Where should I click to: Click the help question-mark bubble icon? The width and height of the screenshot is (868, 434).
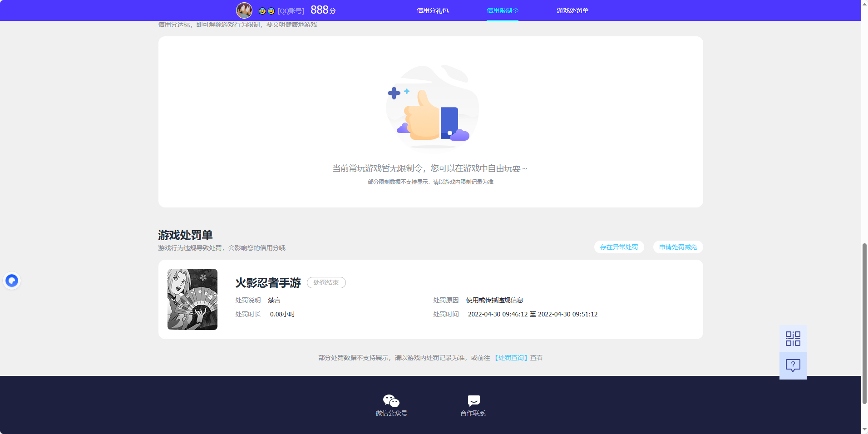click(792, 365)
